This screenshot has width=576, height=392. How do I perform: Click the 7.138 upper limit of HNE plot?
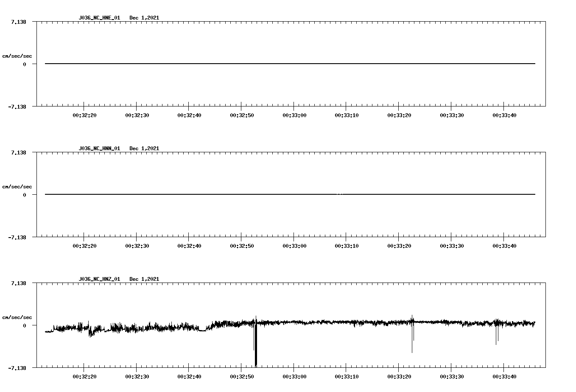19,22
